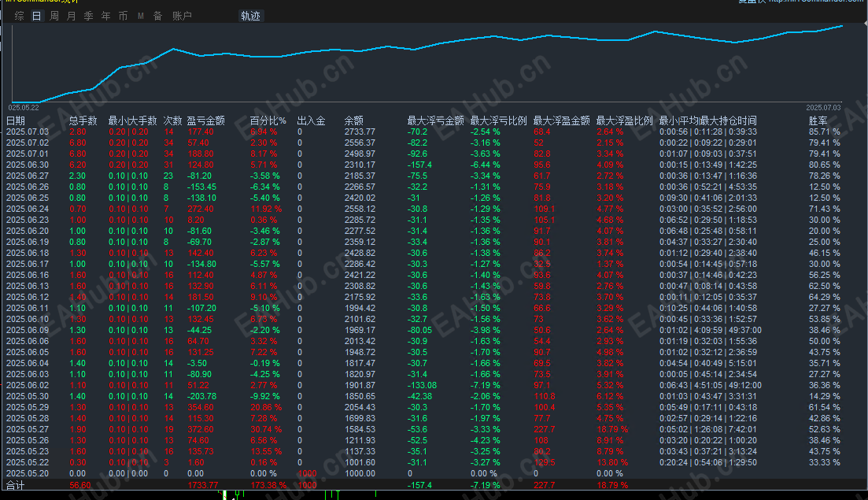Switch to the M tab
The width and height of the screenshot is (868, 500).
pyautogui.click(x=141, y=16)
